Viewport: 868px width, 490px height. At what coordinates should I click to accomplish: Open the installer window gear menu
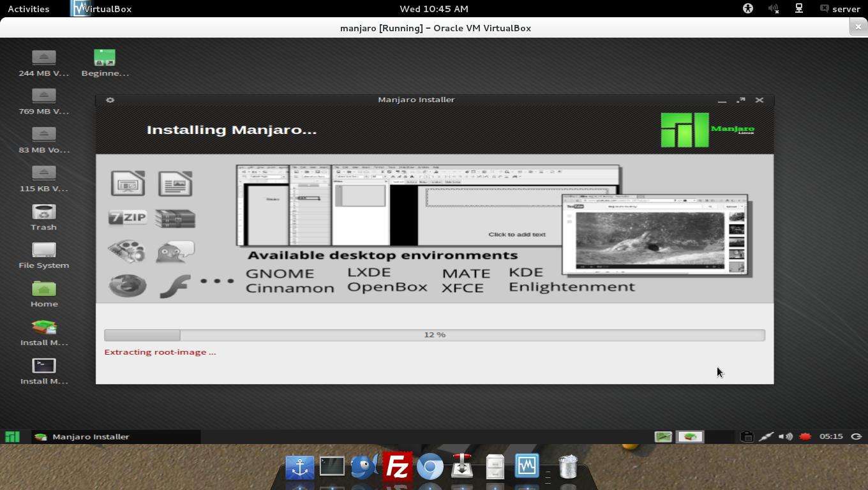tap(110, 100)
